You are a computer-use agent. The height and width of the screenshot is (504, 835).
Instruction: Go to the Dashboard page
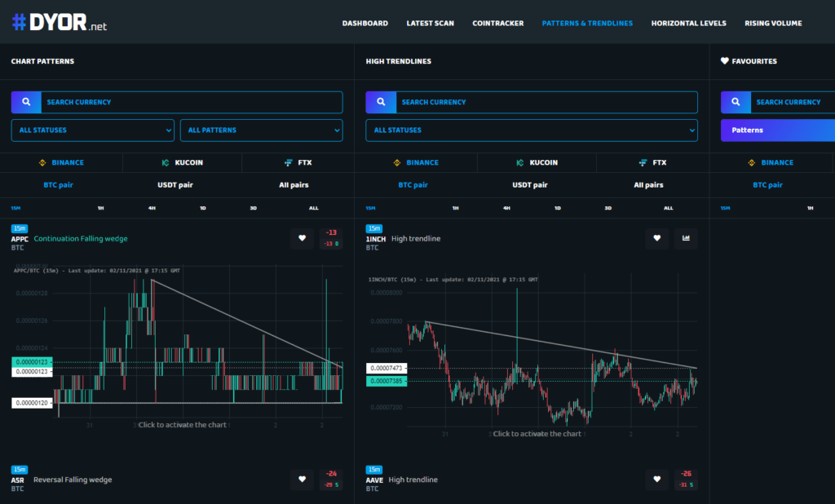coord(364,23)
